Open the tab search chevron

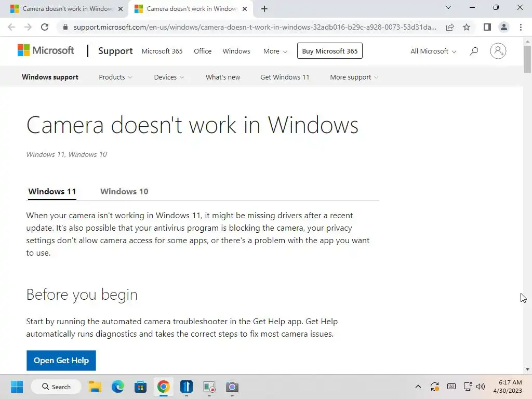tap(448, 7)
